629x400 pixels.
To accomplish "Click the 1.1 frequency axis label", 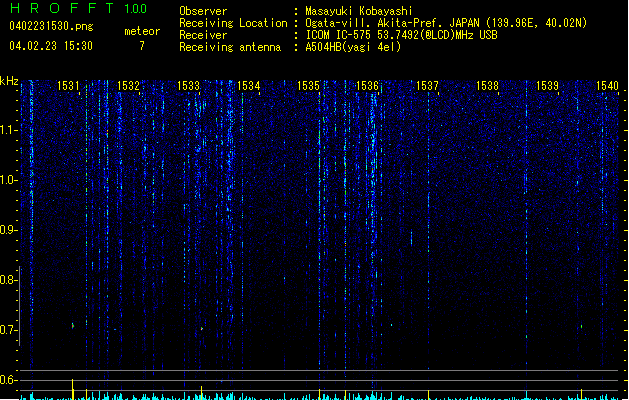I will (9, 130).
